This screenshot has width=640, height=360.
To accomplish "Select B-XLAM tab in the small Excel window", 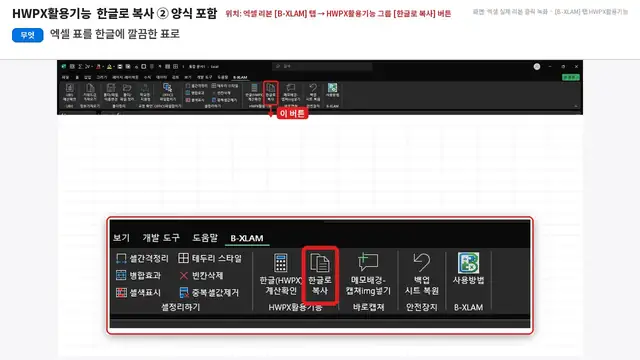I will (x=240, y=77).
